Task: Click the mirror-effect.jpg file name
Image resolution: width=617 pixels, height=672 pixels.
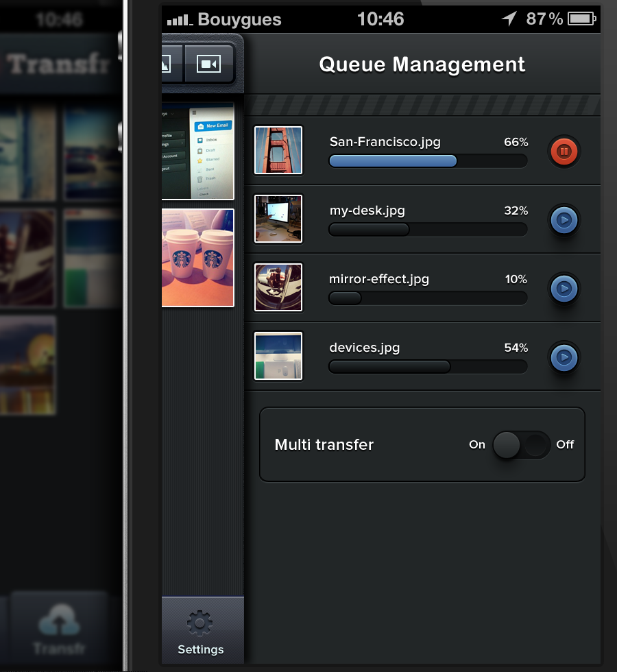Action: pos(378,280)
